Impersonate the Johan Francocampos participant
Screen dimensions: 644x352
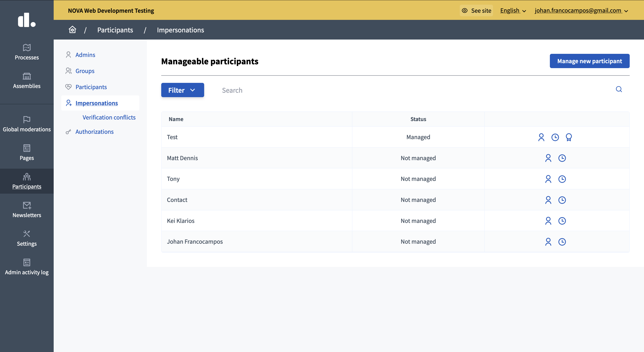tap(548, 242)
